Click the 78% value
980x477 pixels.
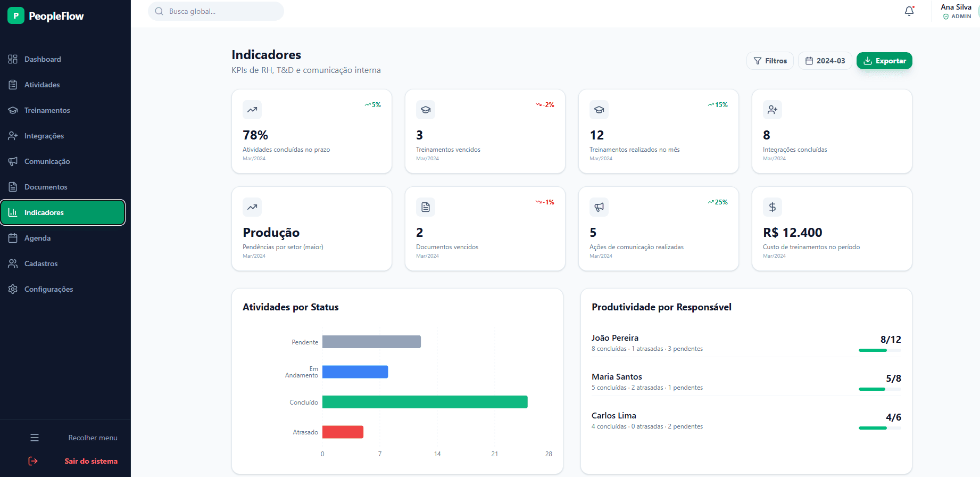tap(255, 135)
